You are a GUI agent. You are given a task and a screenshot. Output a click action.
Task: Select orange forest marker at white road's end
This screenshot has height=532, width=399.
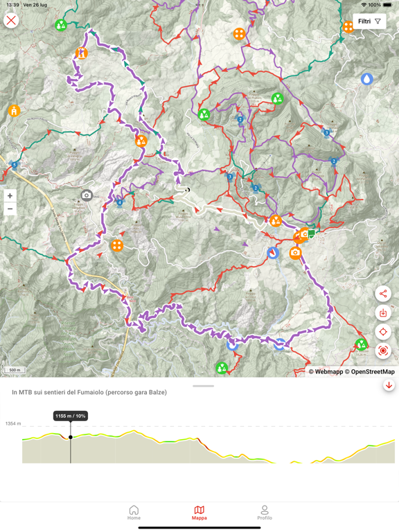pos(275,221)
